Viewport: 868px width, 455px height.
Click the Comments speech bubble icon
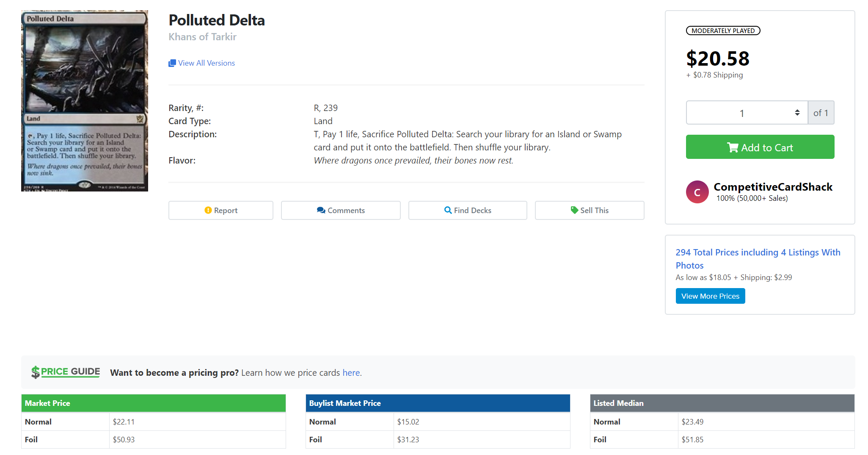321,210
